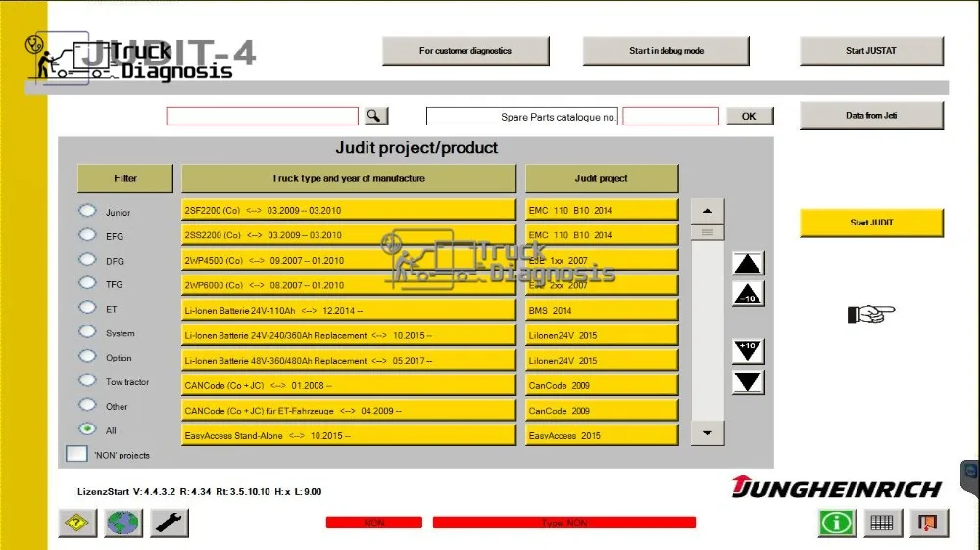Jump up ten entries with -10 triangle
This screenshot has height=550, width=980.
pos(748,294)
